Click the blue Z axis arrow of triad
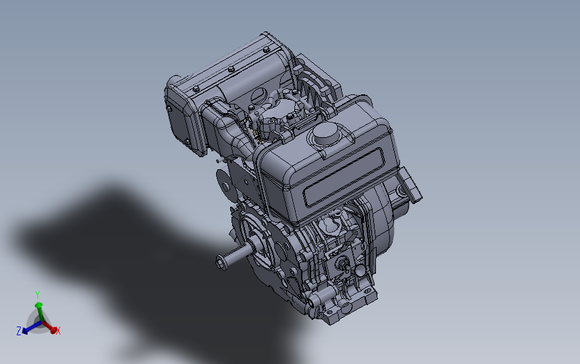580x364 pixels. click(x=31, y=327)
